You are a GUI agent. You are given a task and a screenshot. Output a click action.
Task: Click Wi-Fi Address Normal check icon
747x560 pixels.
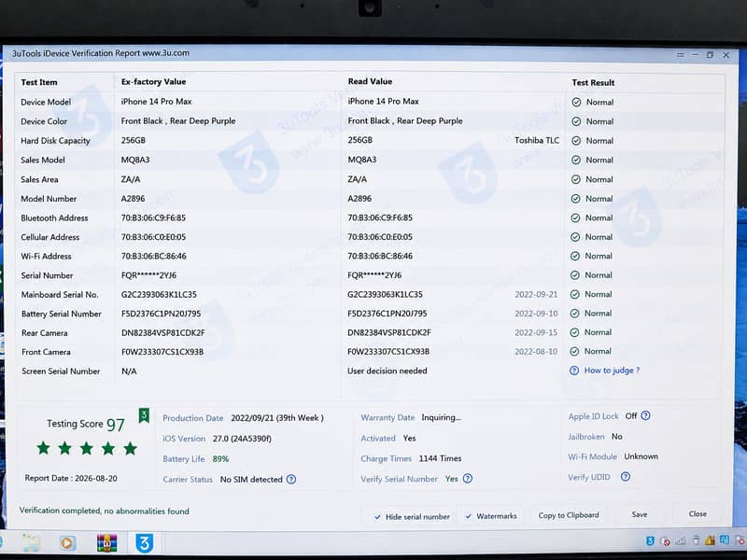click(x=575, y=256)
